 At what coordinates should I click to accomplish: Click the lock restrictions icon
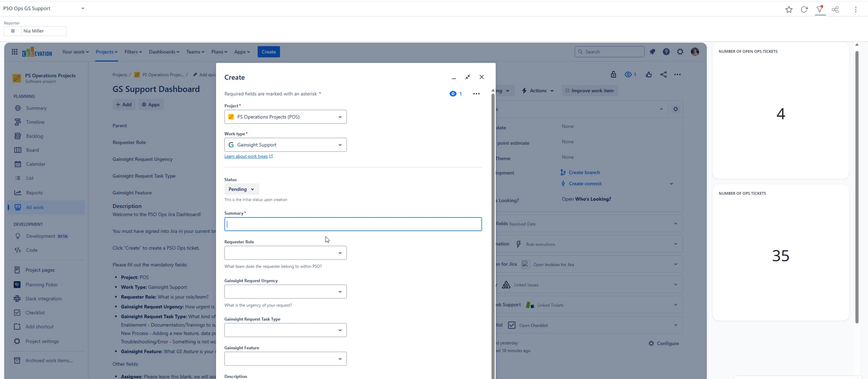(614, 74)
